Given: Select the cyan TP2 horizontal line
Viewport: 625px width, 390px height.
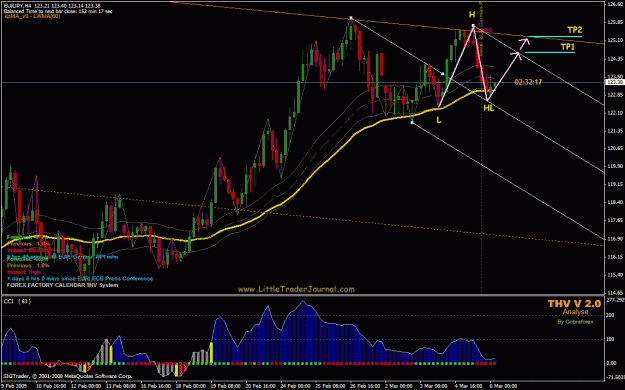Looking at the screenshot, I should (x=555, y=37).
